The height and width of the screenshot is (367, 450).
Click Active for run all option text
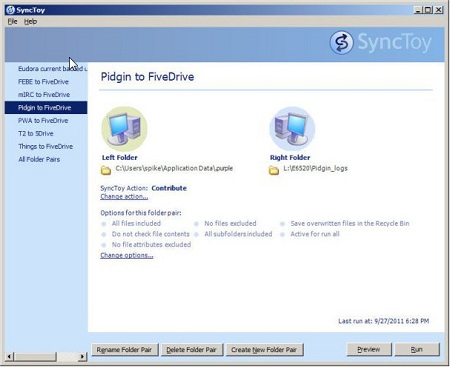click(x=315, y=234)
